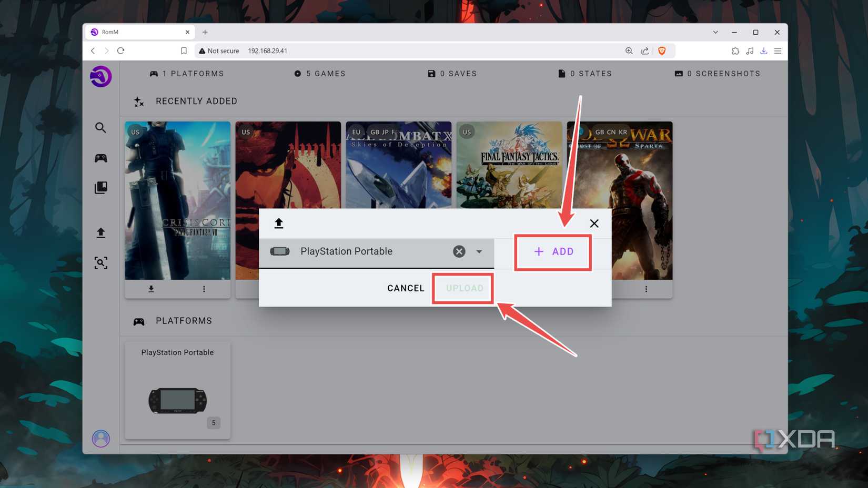Click the RomM logo in sidebar
Screen dimensions: 868x488
(100, 77)
